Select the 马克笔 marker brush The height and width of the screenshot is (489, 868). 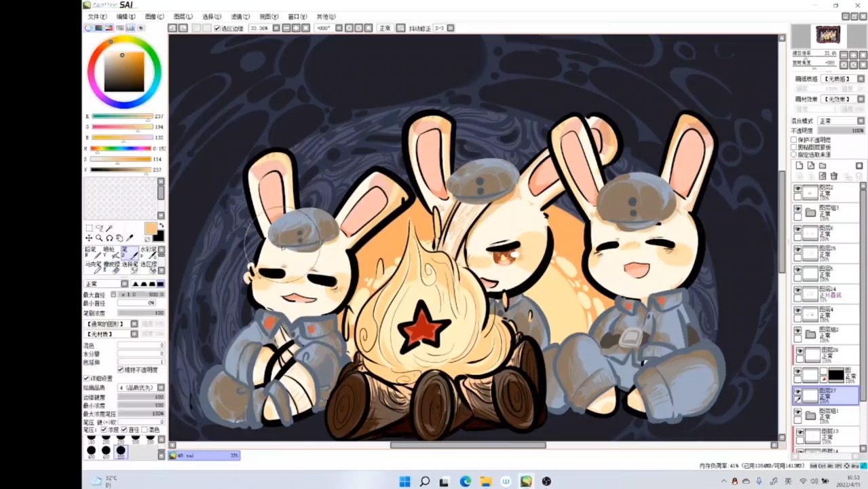point(92,268)
